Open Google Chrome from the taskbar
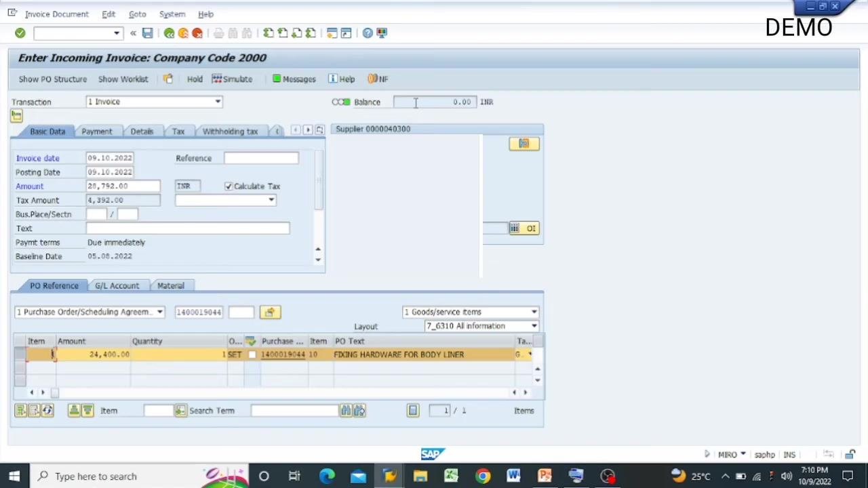This screenshot has height=488, width=868. point(482,476)
